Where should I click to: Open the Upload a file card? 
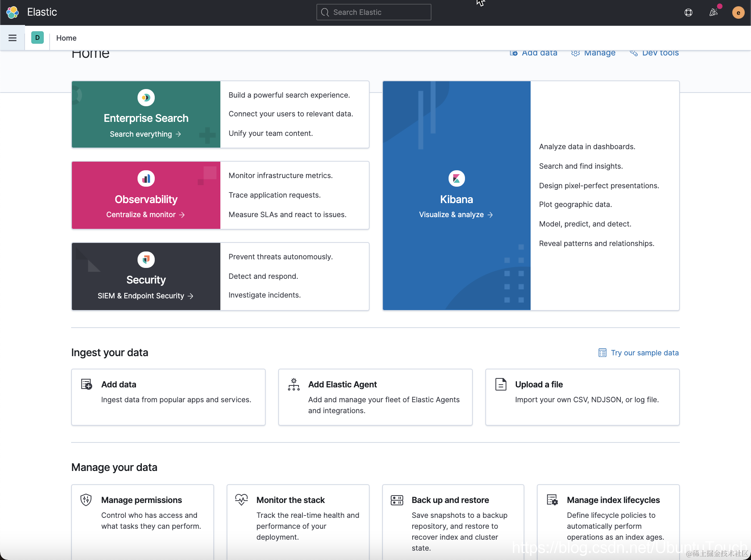(582, 397)
